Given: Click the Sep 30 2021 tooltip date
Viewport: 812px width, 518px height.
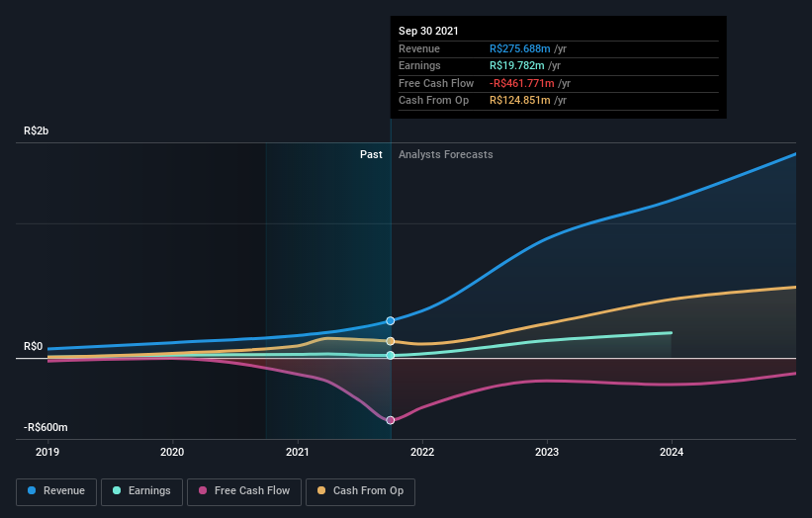Looking at the screenshot, I should click(x=428, y=31).
